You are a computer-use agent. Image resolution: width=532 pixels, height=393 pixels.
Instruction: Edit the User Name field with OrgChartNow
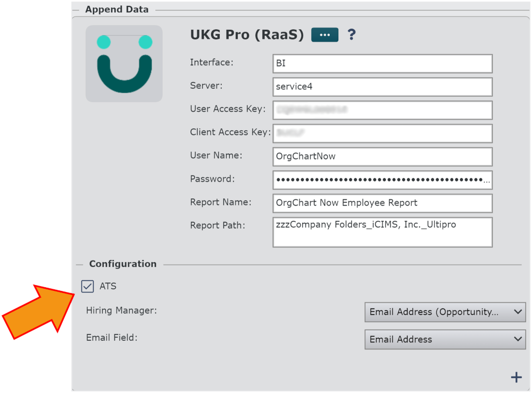383,156
